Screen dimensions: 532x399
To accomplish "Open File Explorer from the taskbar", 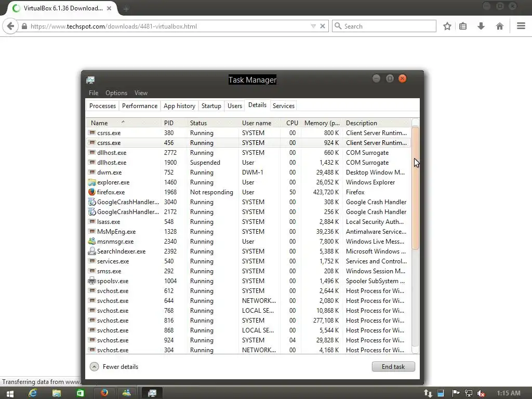I will [56, 393].
